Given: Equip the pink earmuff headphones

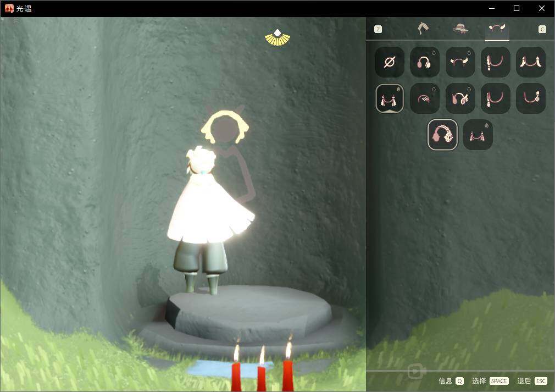Looking at the screenshot, I should click(425, 62).
